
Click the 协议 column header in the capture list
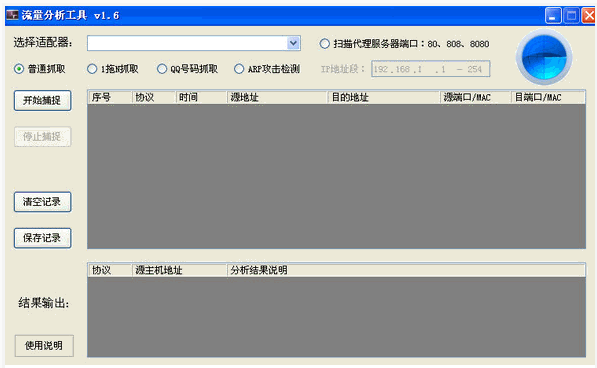(x=154, y=97)
